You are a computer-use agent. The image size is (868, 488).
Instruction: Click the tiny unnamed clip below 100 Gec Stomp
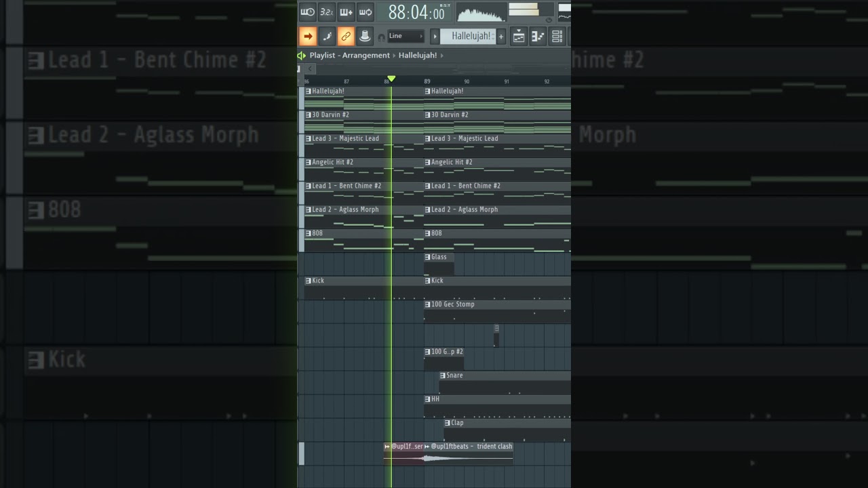click(496, 335)
